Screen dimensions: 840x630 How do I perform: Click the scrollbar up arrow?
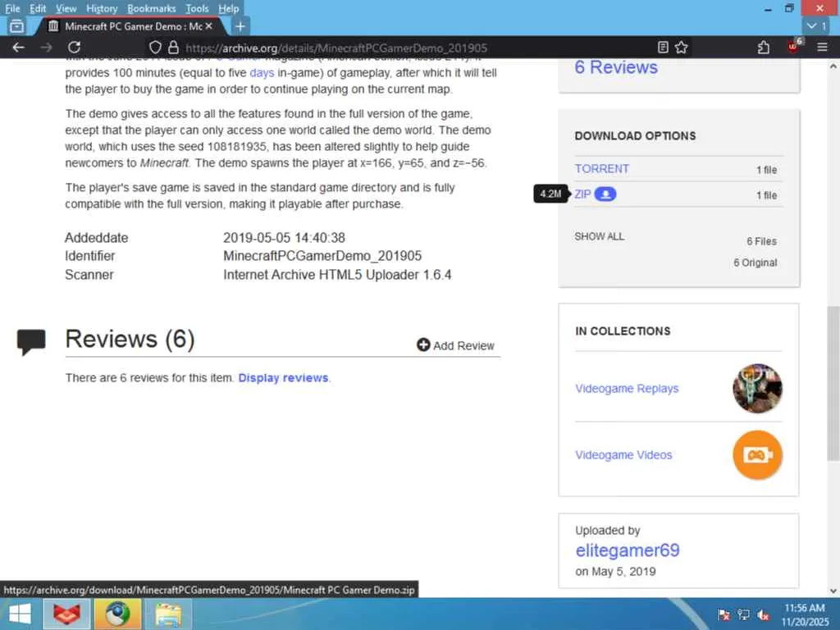[x=833, y=66]
